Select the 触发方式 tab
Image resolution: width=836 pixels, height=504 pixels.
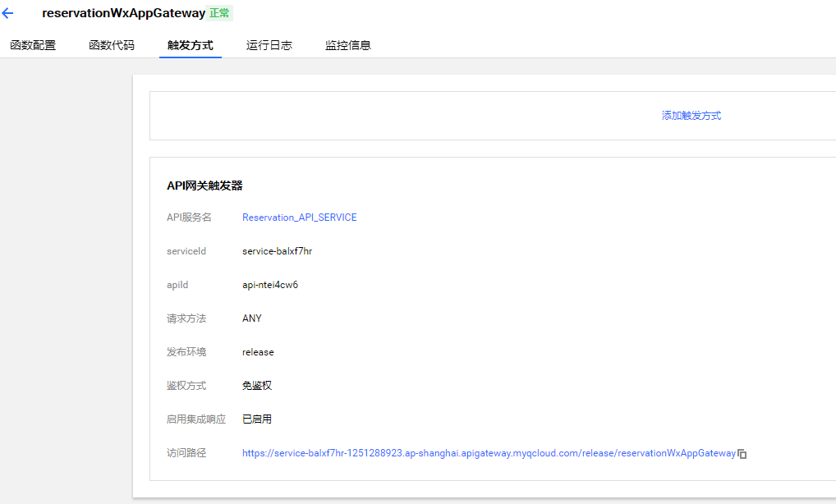pyautogui.click(x=190, y=45)
